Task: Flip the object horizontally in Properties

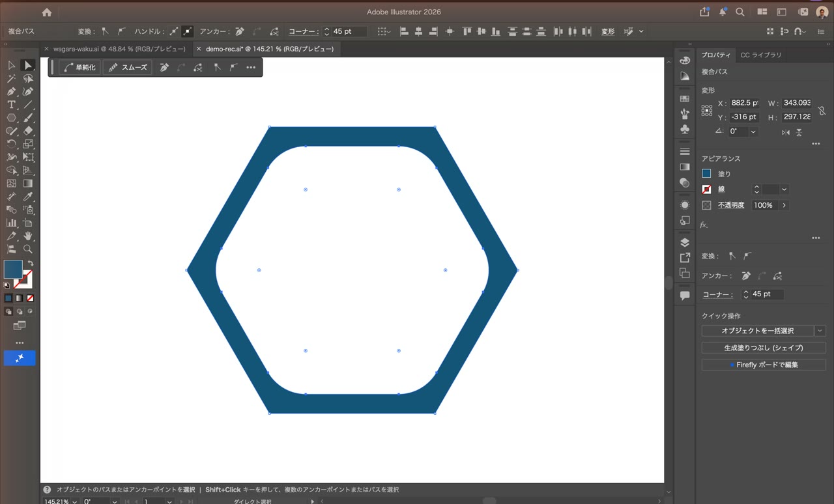Action: pyautogui.click(x=786, y=132)
